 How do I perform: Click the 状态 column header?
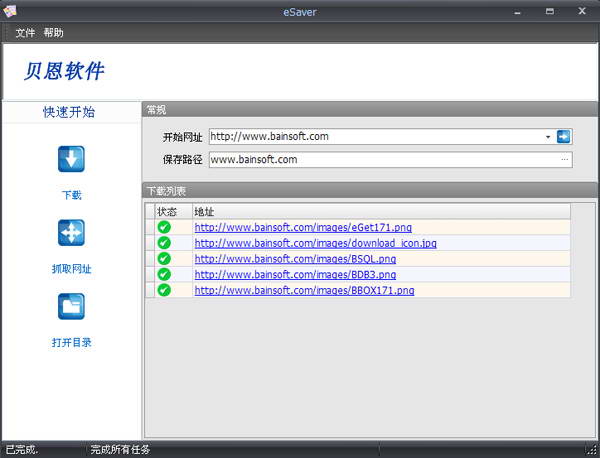point(173,212)
